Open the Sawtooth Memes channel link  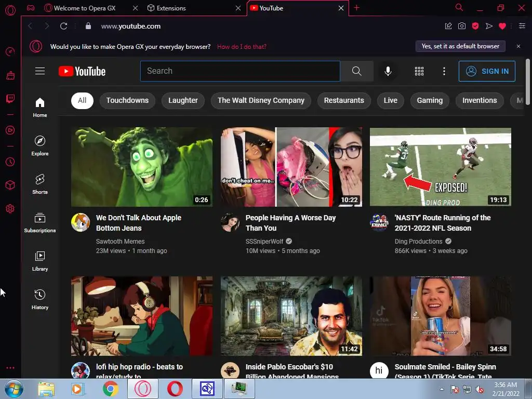120,241
